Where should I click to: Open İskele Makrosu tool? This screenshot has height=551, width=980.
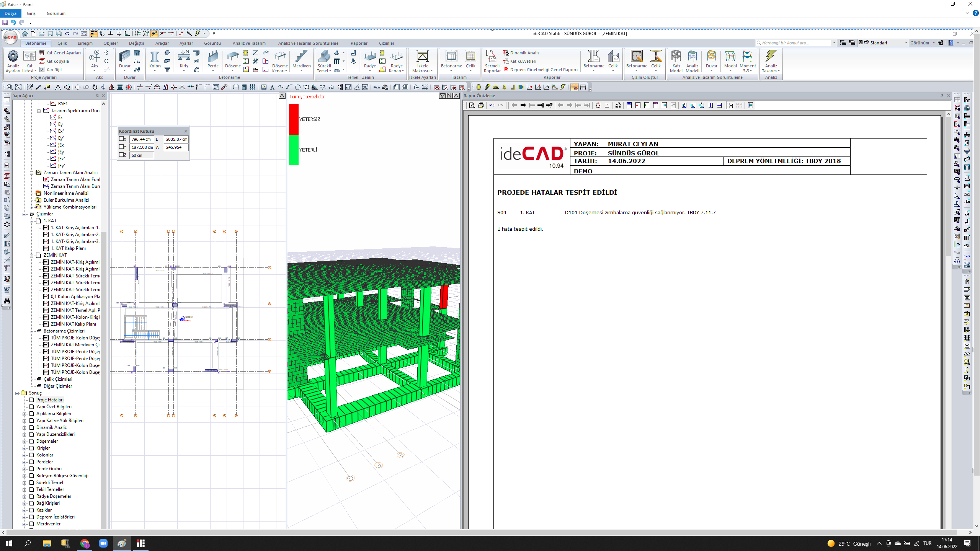coord(422,56)
